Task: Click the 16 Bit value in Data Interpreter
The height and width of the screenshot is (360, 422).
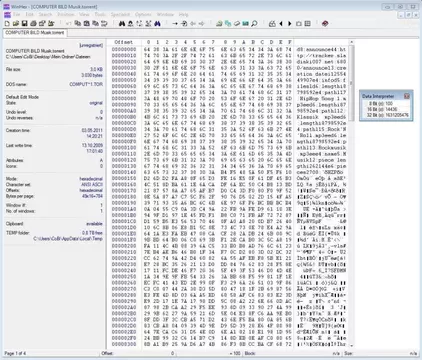Action: [391, 109]
